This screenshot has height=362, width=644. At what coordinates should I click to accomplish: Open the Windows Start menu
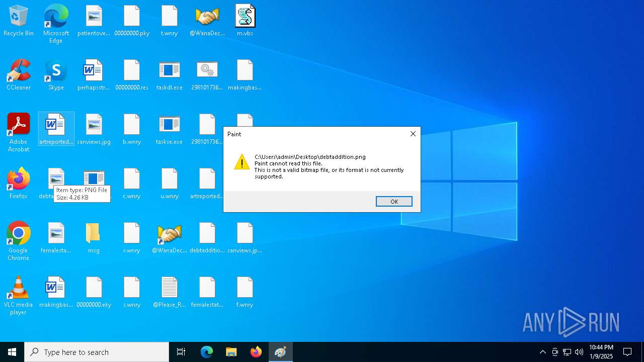[12, 352]
